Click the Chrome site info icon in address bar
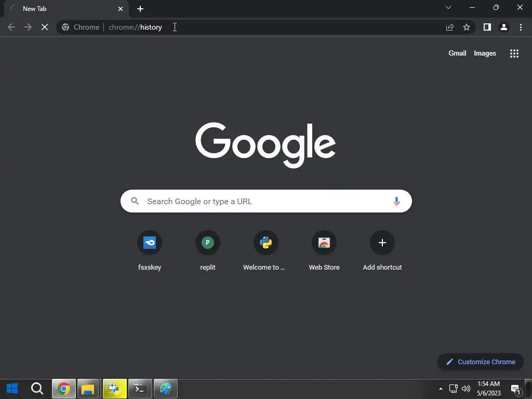 click(65, 27)
